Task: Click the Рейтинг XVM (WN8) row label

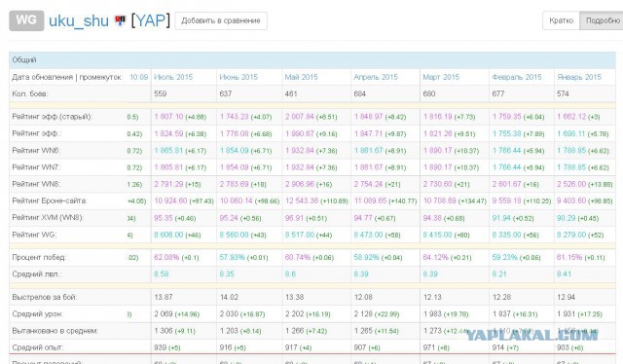Action: [48, 218]
